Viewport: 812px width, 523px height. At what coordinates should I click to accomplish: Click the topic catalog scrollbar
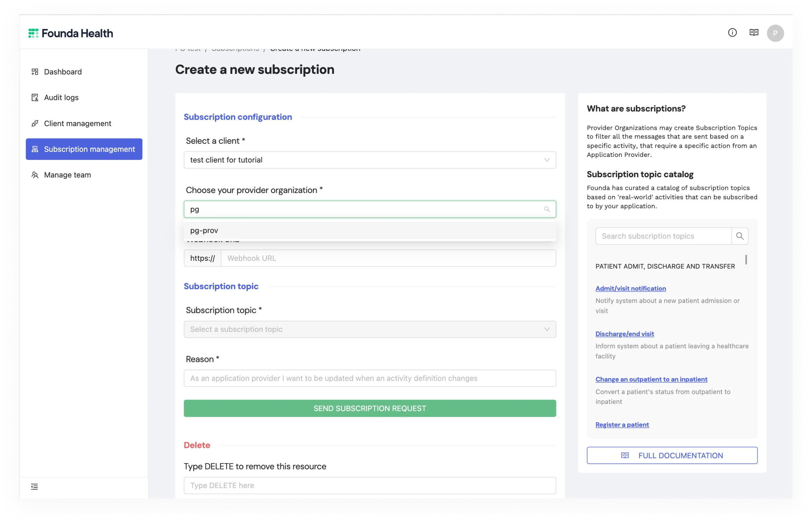point(746,260)
